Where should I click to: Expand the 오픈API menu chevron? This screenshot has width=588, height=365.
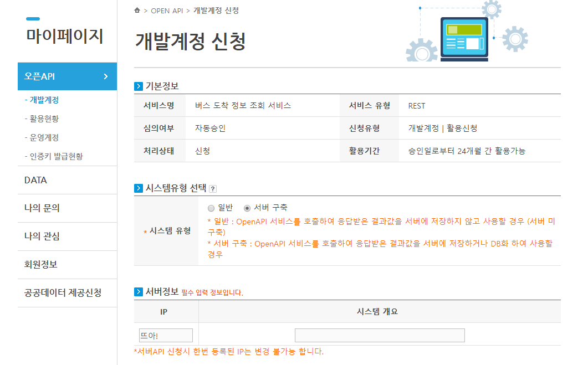(x=106, y=76)
